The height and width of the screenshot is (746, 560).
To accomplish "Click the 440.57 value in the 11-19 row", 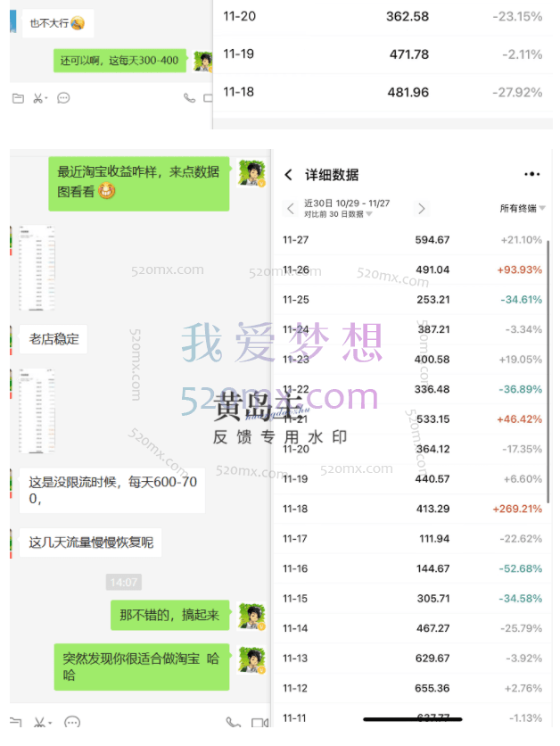I will click(432, 479).
